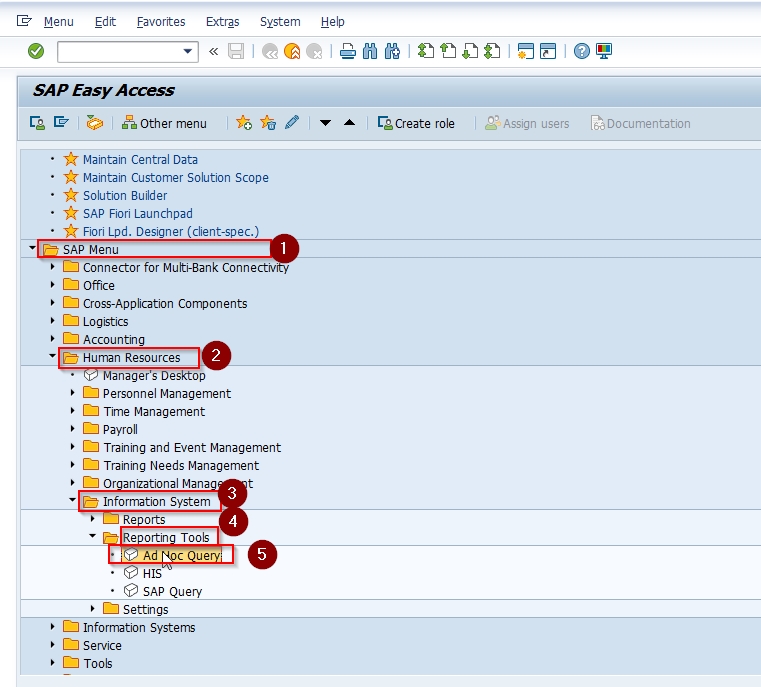Click the Find Next binoculars icon
Screen dimensions: 761x687
(392, 51)
